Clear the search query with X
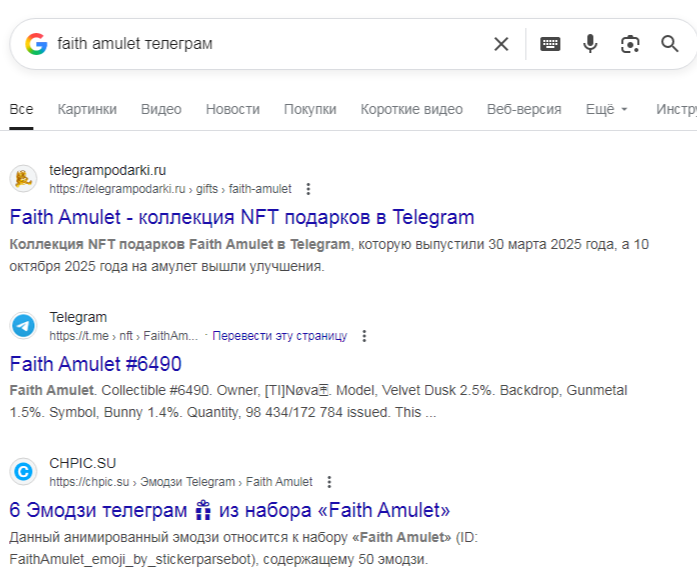Viewport: 697px width, 585px height. pos(501,44)
